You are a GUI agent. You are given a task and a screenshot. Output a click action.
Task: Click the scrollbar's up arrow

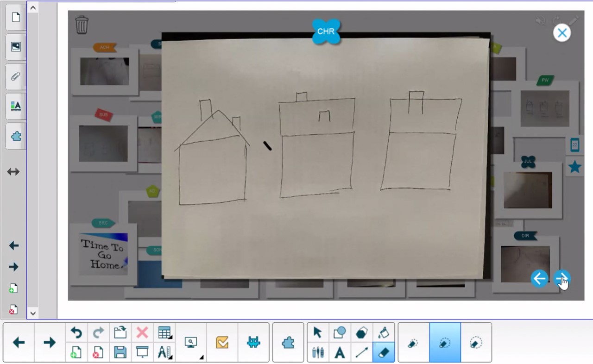pos(33,7)
